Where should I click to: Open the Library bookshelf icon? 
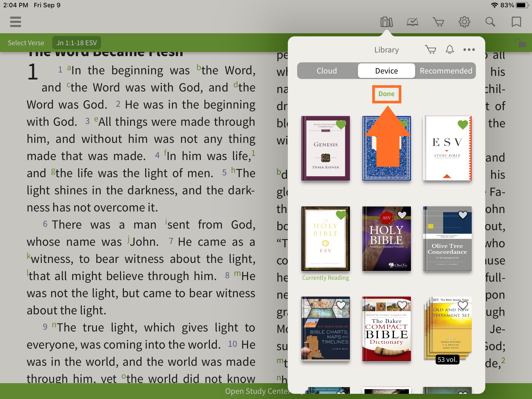pyautogui.click(x=387, y=22)
